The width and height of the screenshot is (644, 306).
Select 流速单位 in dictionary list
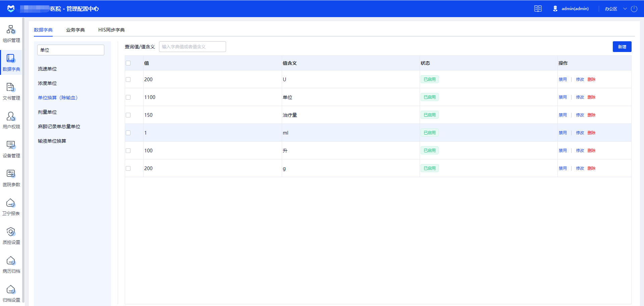pos(47,69)
